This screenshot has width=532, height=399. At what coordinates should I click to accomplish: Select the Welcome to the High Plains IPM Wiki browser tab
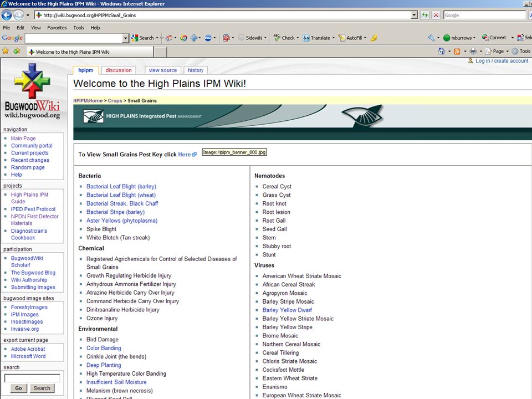coord(90,52)
